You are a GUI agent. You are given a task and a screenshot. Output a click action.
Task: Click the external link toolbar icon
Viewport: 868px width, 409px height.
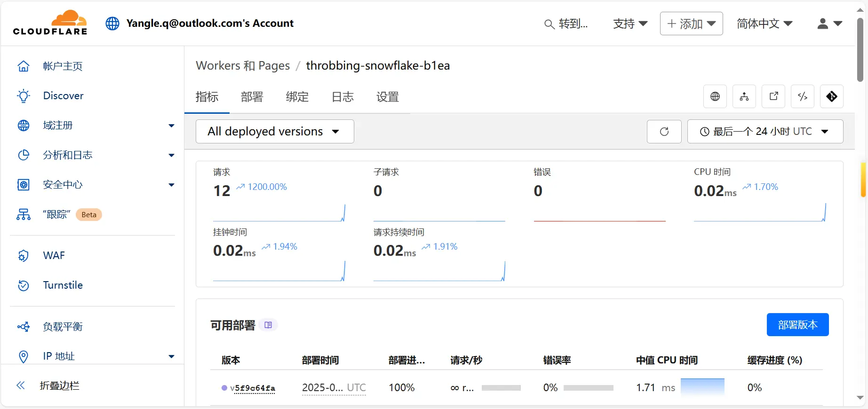tap(773, 96)
